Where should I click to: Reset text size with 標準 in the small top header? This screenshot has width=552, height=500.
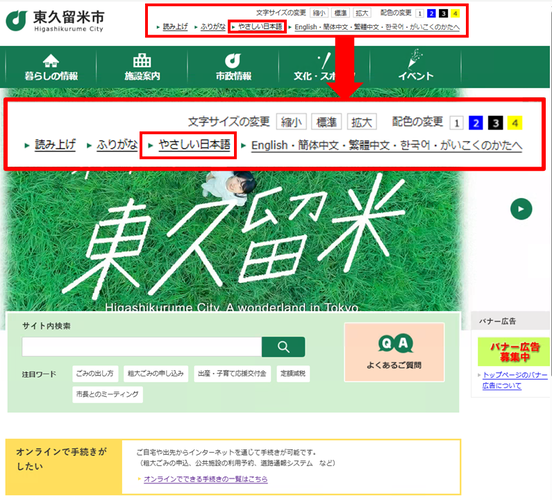click(x=340, y=13)
